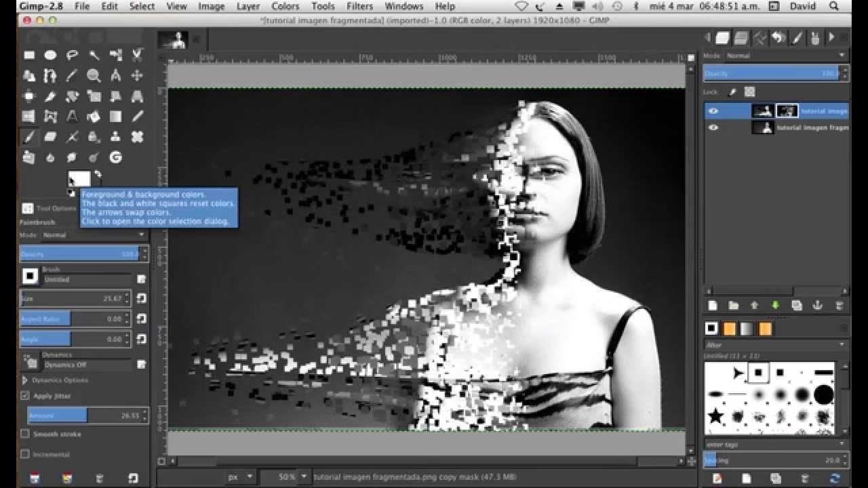Pick the Eraser tool
The height and width of the screenshot is (488, 868).
[50, 137]
